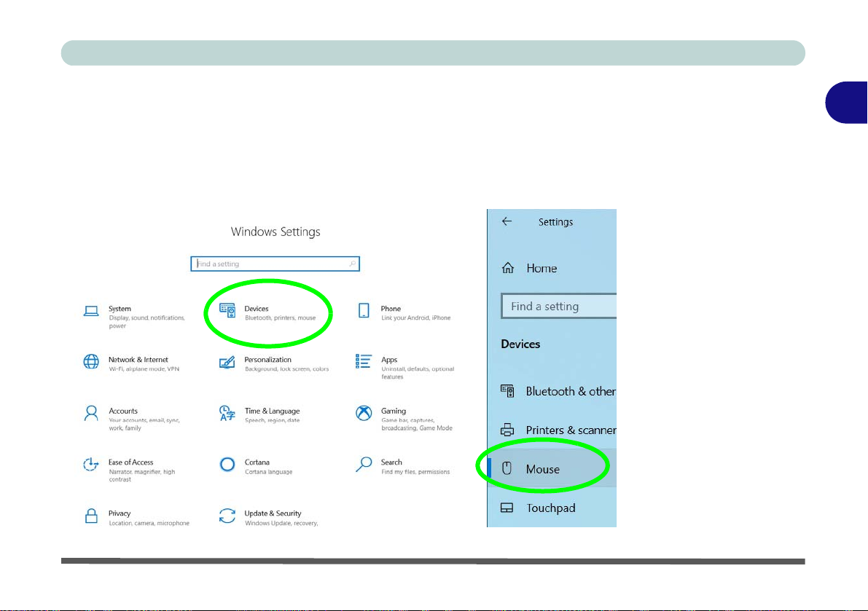This screenshot has height=611, width=868.
Task: Open Devices settings icon
Action: coord(227,310)
